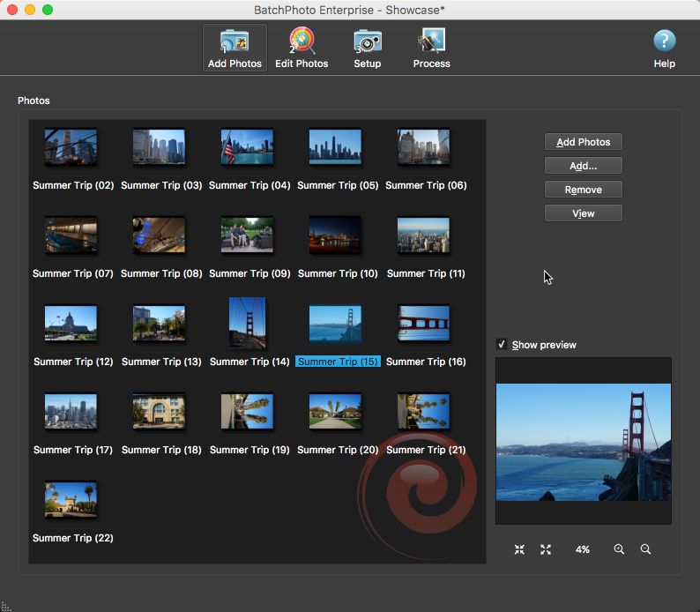
Task: Select the Summer Trip (16) thumbnail
Action: [424, 323]
